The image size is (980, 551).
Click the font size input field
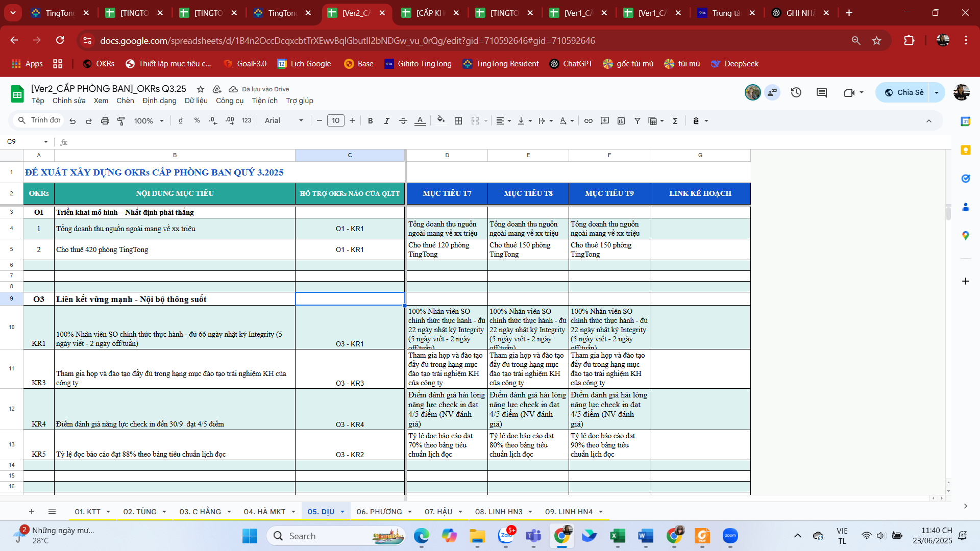335,121
